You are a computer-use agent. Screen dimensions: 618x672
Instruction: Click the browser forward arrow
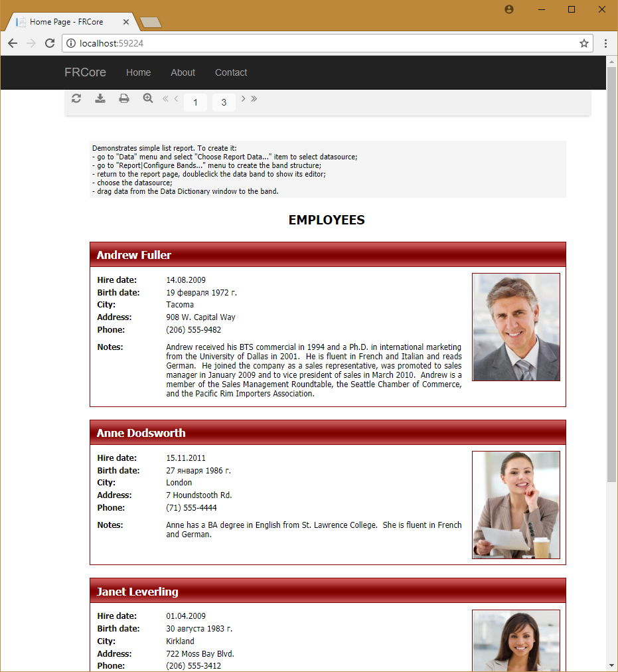point(31,43)
